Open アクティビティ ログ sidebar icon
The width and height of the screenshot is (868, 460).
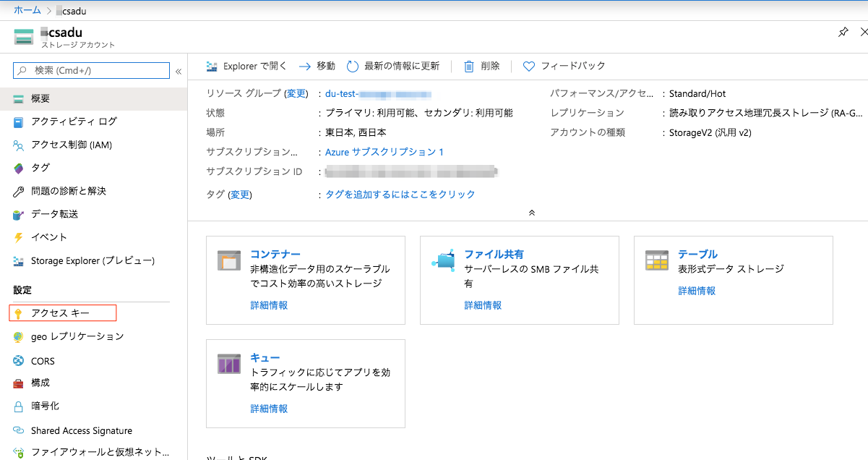click(19, 122)
